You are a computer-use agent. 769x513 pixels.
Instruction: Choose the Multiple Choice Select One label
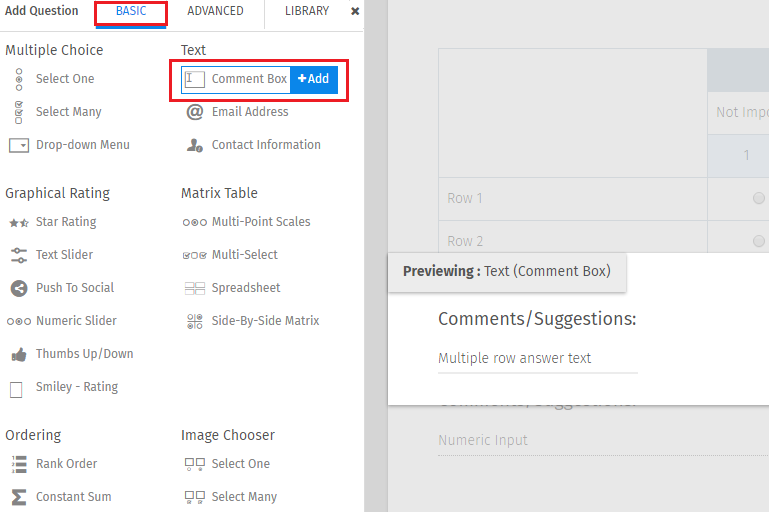65,79
